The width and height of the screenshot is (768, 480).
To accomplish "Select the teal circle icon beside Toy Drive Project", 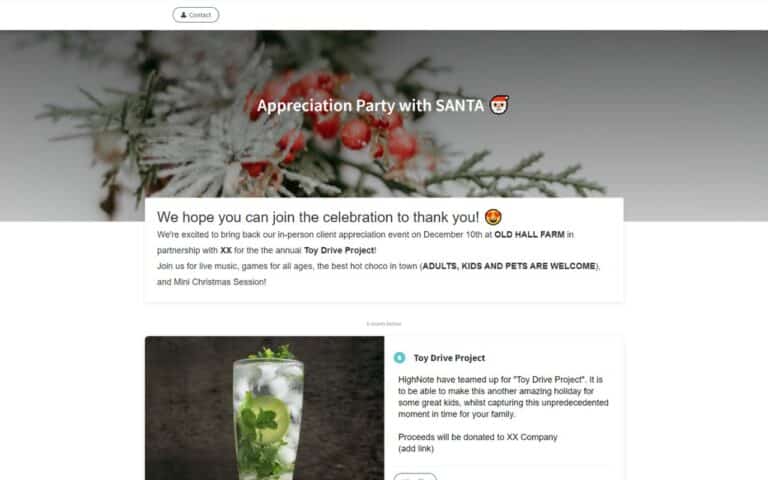I will tap(399, 358).
